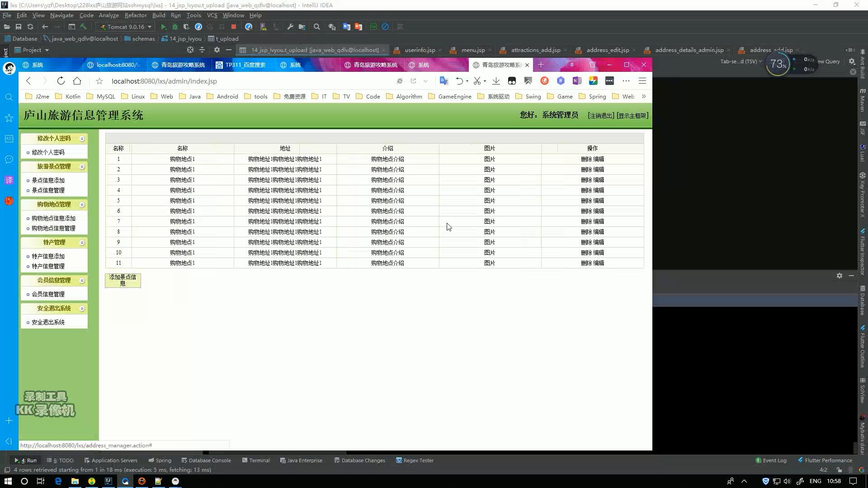Collapse the 修改个人密码 sidebar section
Image resolution: width=868 pixels, height=488 pixels.
pos(82,139)
